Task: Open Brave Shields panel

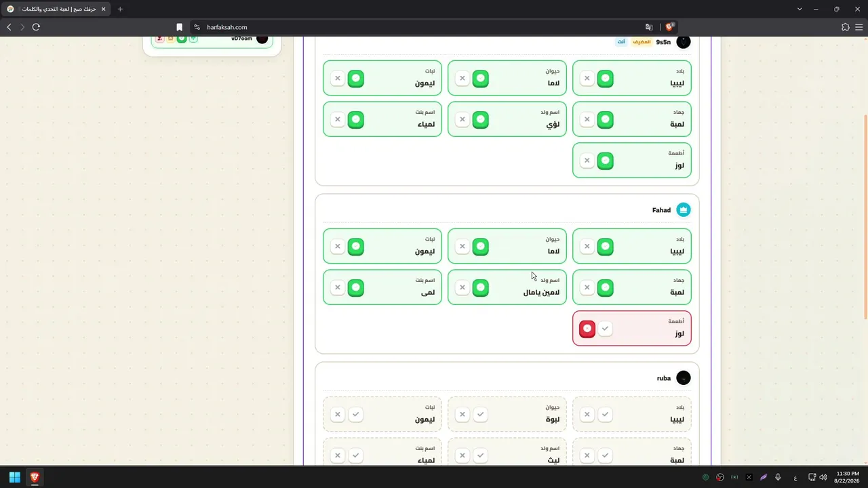Action: coord(669,27)
